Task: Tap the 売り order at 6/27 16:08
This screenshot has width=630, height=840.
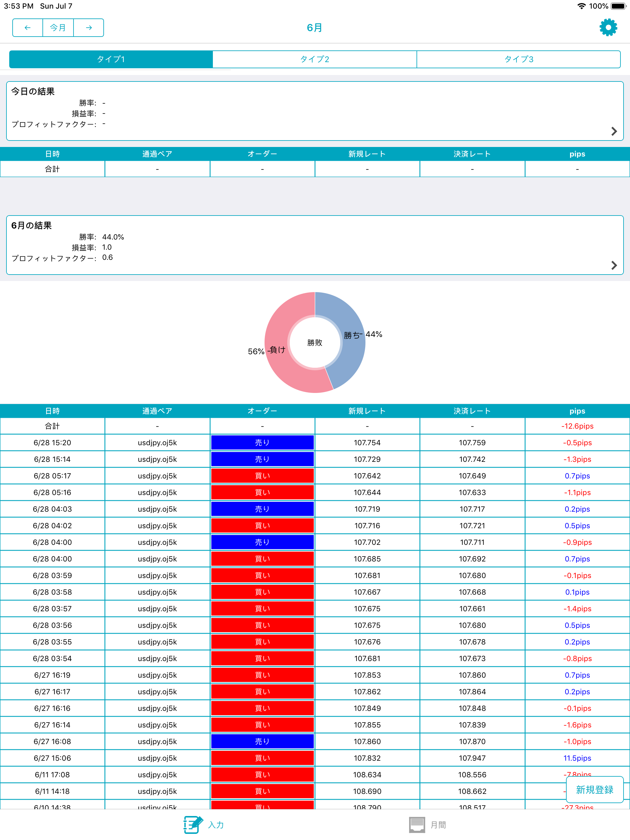Action: point(262,741)
